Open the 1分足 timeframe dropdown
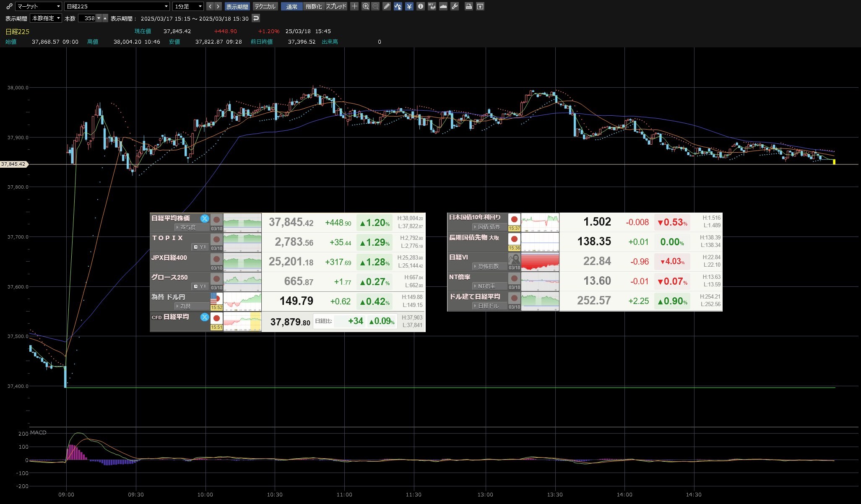Image resolution: width=861 pixels, height=504 pixels. (x=188, y=6)
